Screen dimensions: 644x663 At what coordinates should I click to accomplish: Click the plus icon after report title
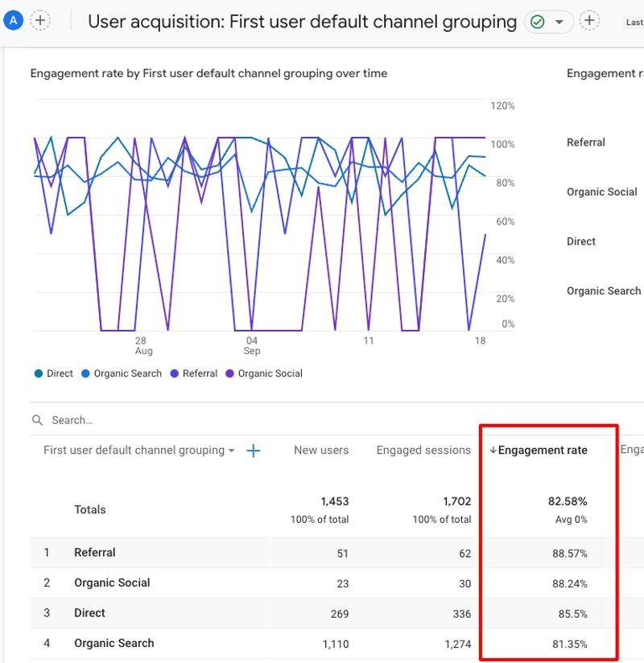point(590,20)
